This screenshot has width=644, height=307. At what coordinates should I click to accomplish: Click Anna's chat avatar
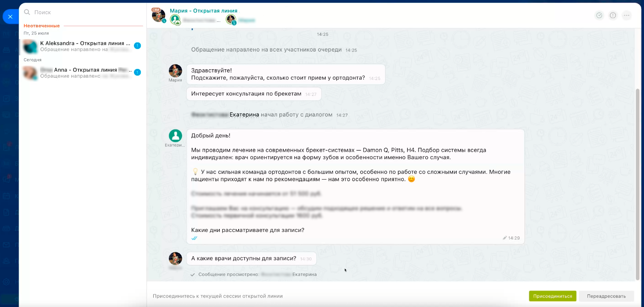[x=30, y=73]
